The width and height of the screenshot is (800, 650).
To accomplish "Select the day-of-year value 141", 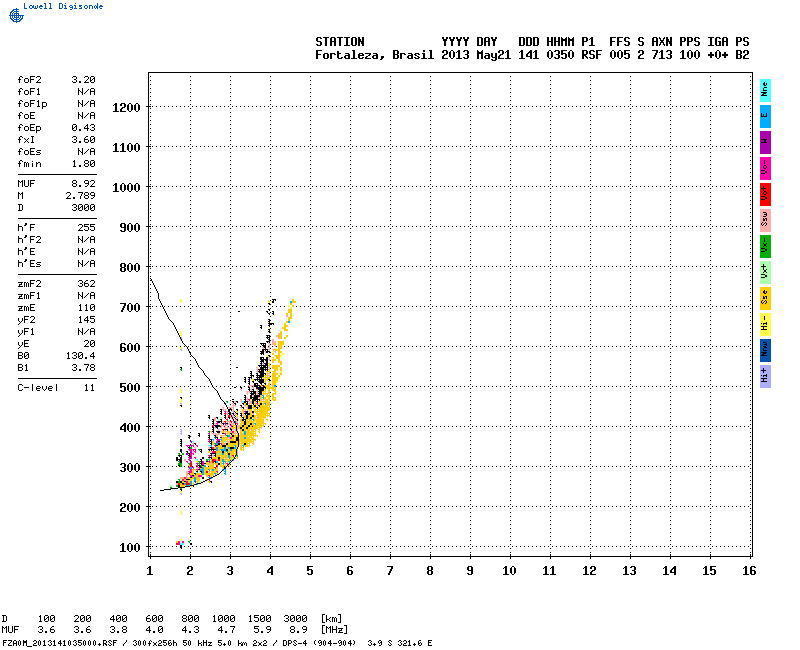I will coord(529,55).
